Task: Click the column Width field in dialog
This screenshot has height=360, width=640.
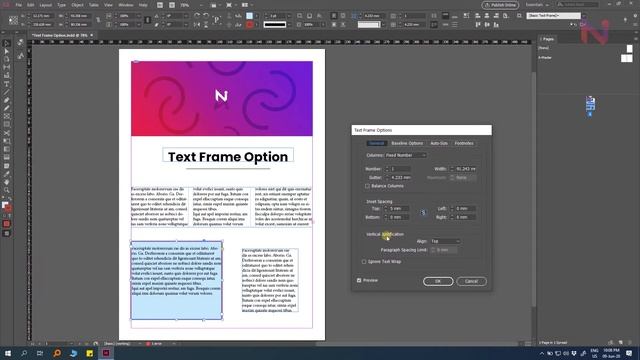Action: pyautogui.click(x=466, y=169)
